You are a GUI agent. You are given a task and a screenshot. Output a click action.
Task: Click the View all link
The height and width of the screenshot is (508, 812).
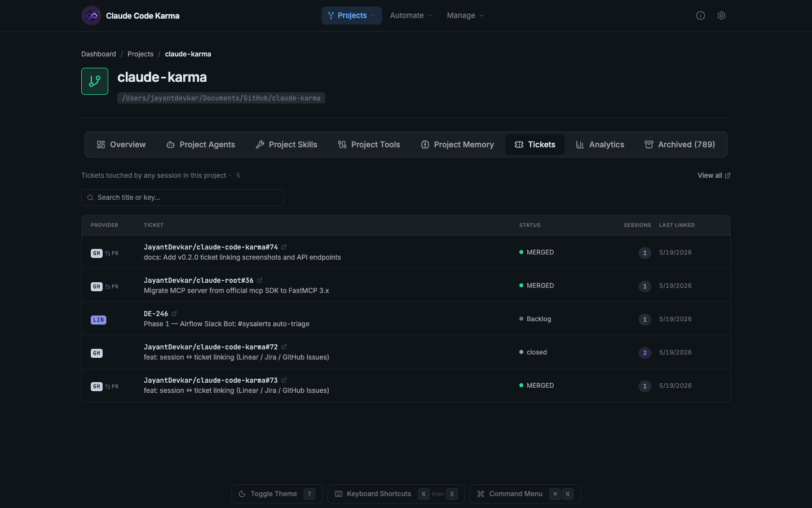coord(714,176)
